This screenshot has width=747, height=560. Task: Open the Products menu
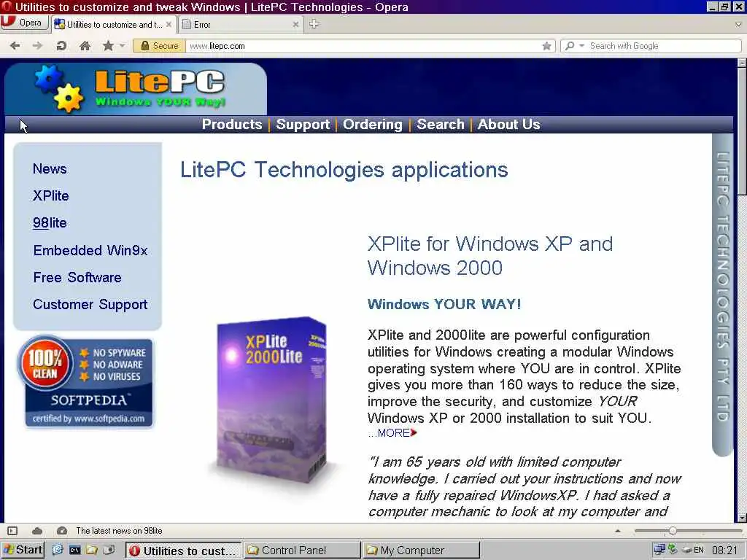click(x=232, y=124)
